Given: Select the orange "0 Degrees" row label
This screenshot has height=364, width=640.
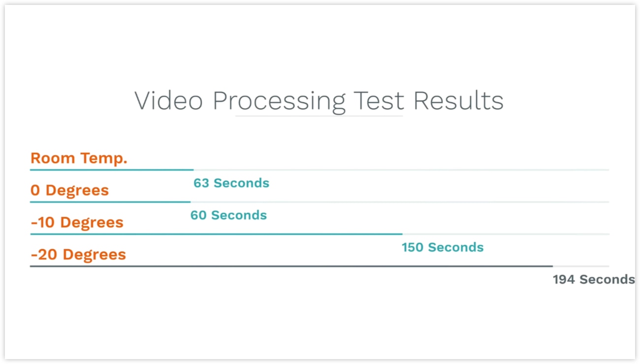Looking at the screenshot, I should [x=69, y=190].
